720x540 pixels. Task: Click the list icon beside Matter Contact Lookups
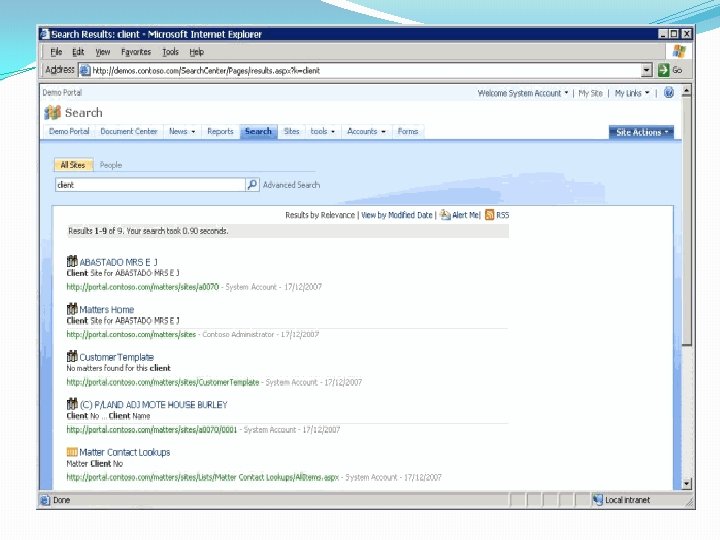click(72, 452)
